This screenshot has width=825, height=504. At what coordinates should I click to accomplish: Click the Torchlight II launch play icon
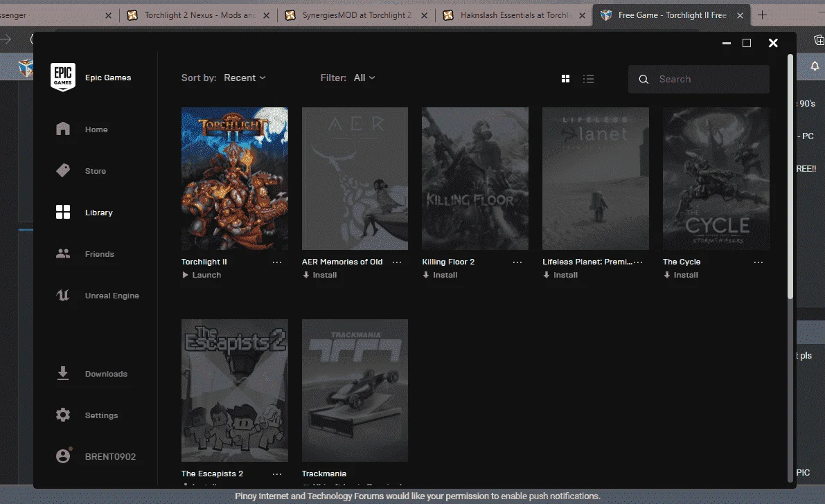[185, 275]
